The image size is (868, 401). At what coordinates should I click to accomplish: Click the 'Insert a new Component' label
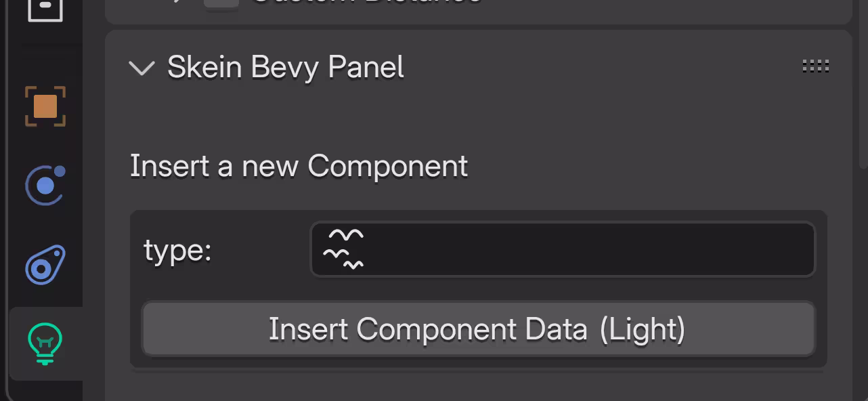point(299,166)
